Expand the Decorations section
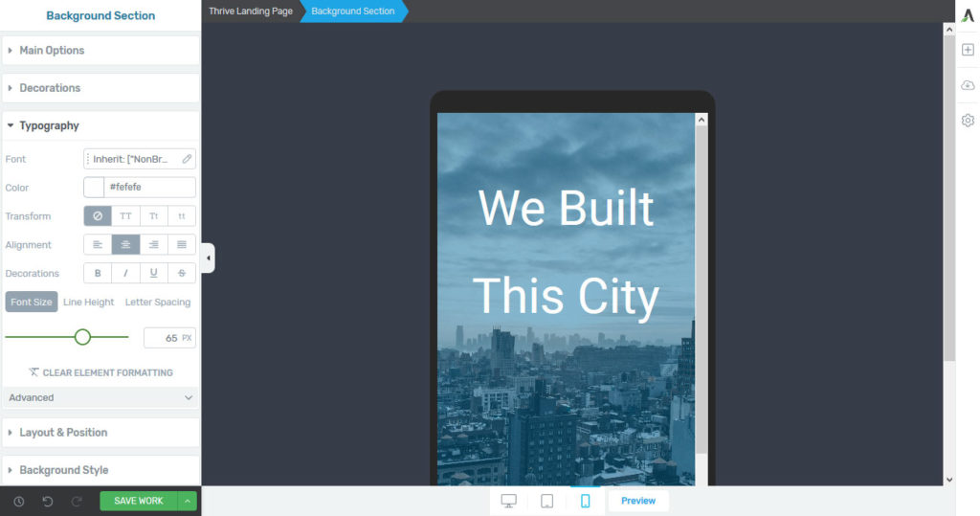 pos(100,88)
